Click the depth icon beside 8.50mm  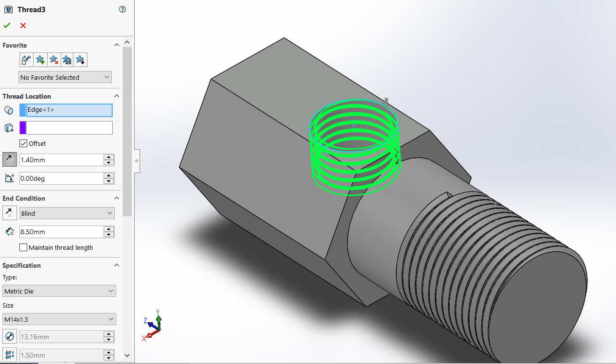(9, 232)
